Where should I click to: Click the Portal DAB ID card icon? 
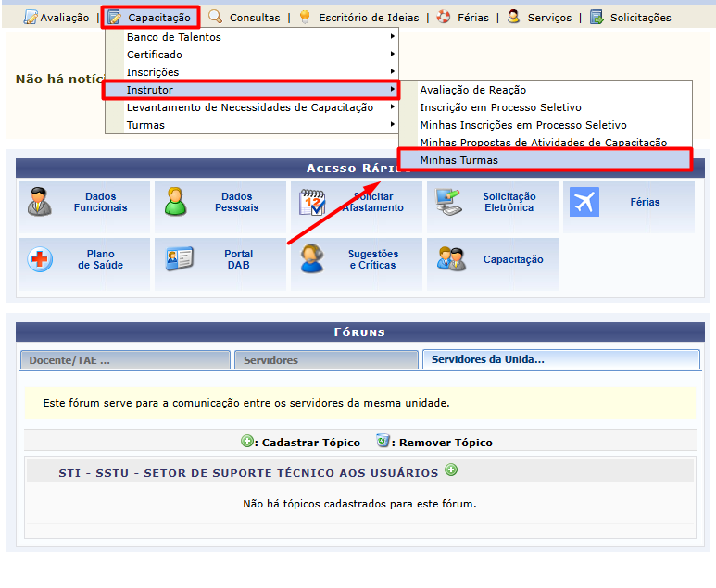click(x=180, y=259)
